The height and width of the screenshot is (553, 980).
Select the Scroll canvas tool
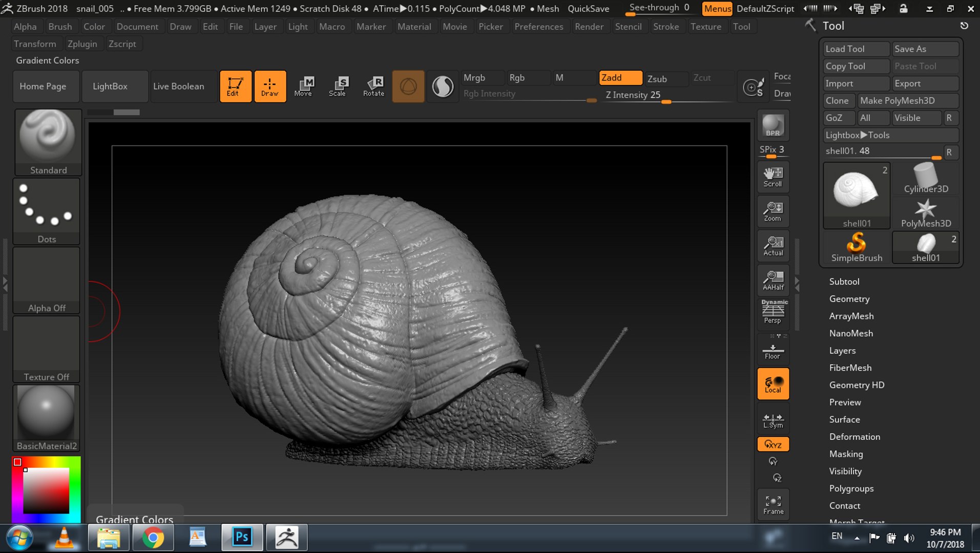[x=773, y=177]
